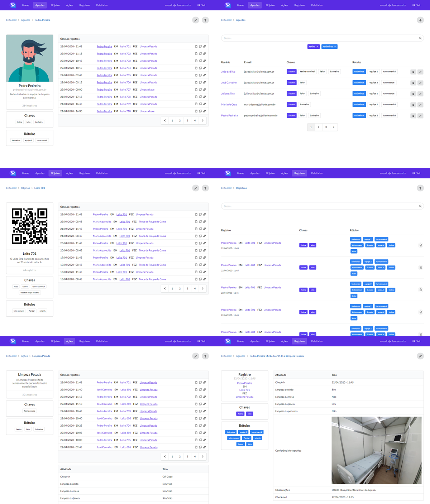Edit Pedro Pedreira's profile via the pencil icon

(x=196, y=20)
